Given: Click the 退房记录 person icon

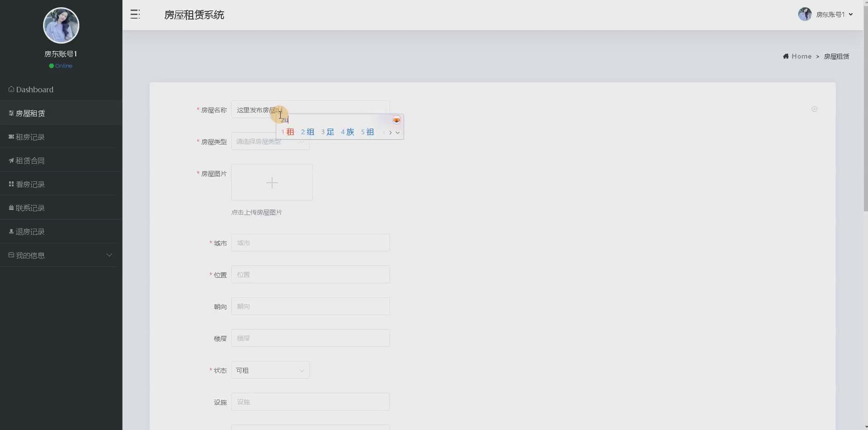Looking at the screenshot, I should pos(11,231).
